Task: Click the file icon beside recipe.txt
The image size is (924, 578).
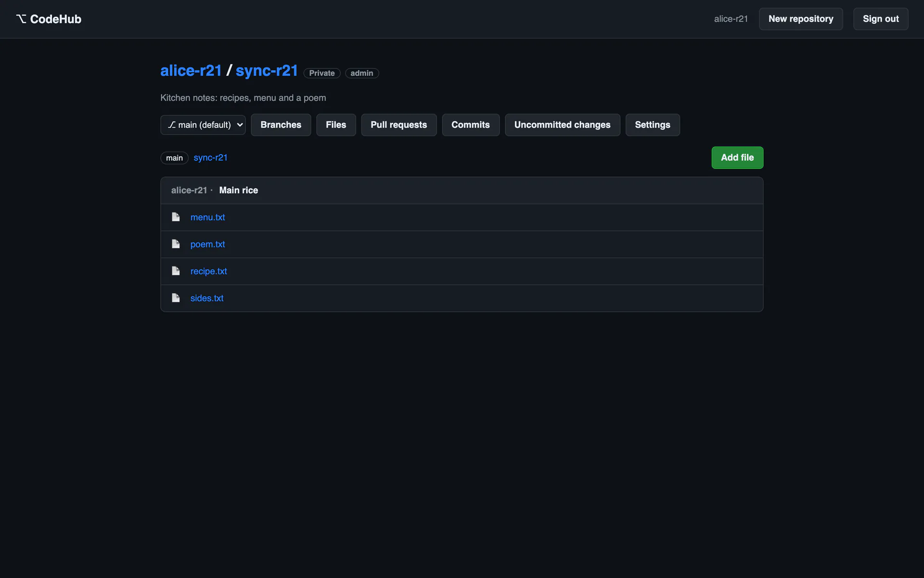Action: click(x=176, y=271)
